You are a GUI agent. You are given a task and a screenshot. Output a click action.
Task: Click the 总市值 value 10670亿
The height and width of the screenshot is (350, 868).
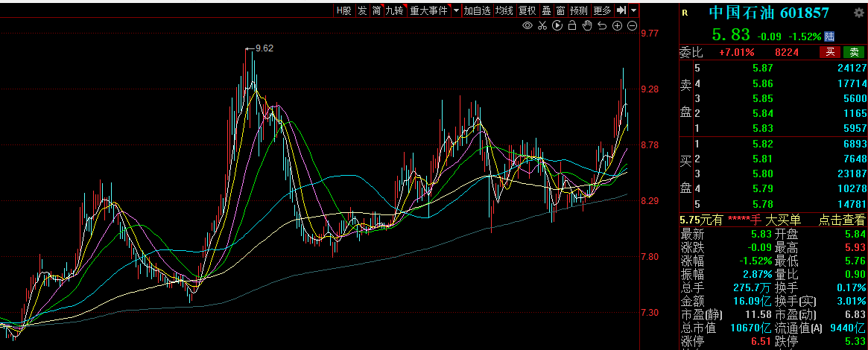[749, 328]
